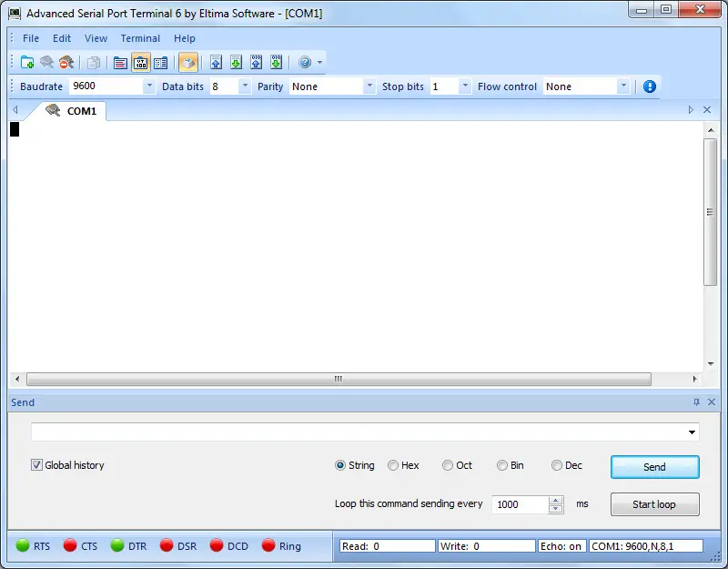The height and width of the screenshot is (569, 728).
Task: Click the horizontal scrollbar right arrow
Action: [x=694, y=379]
